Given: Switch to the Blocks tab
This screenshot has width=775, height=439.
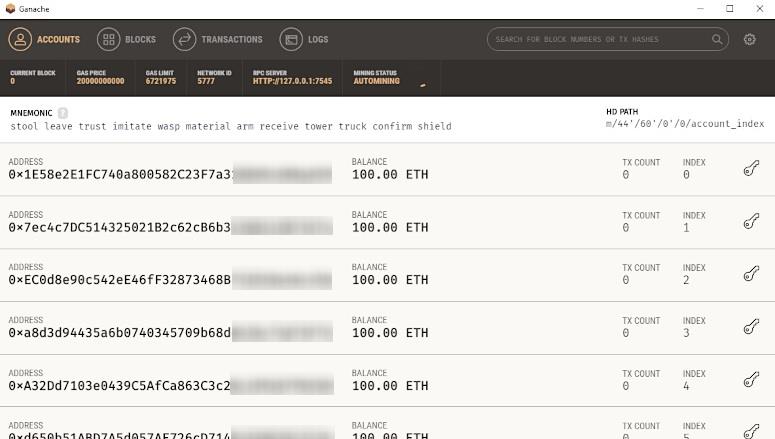Looking at the screenshot, I should pyautogui.click(x=127, y=40).
